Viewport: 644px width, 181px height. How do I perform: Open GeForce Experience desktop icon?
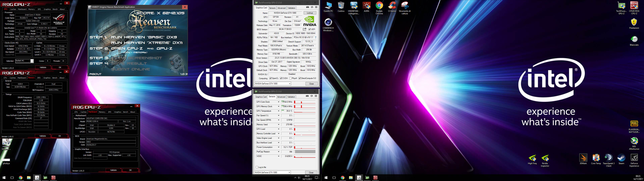634,160
